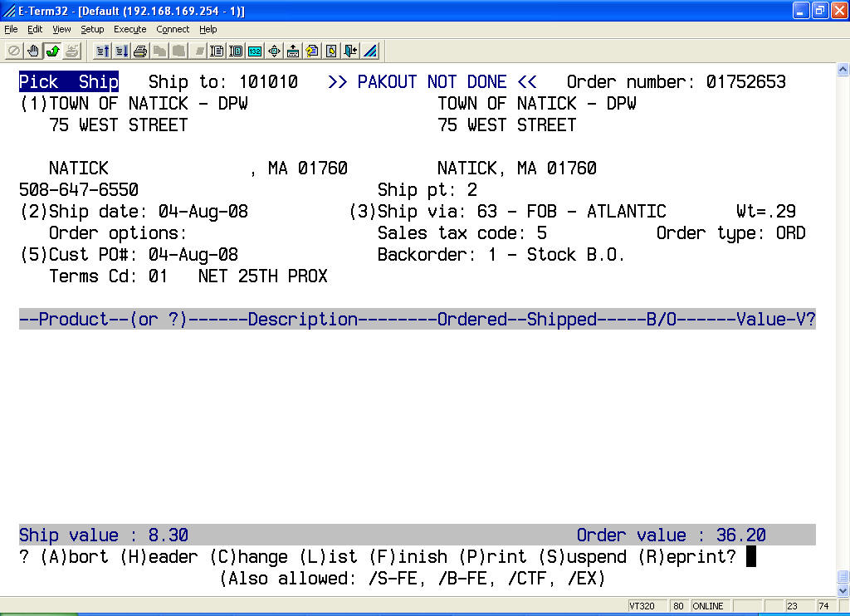Click the lines with up arrow icon
This screenshot has width=850, height=616.
pyautogui.click(x=102, y=51)
